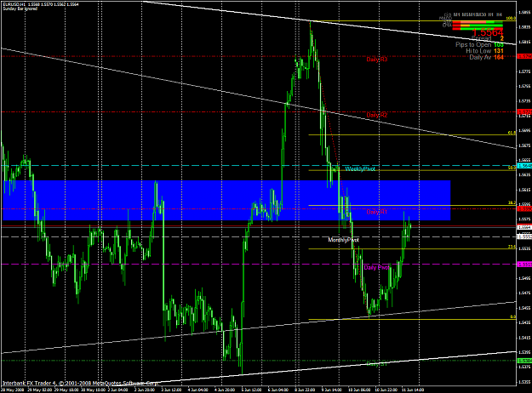Click the magenta daily pivot price tag on axis
Viewport: 532px width, 393px height.
524,265
